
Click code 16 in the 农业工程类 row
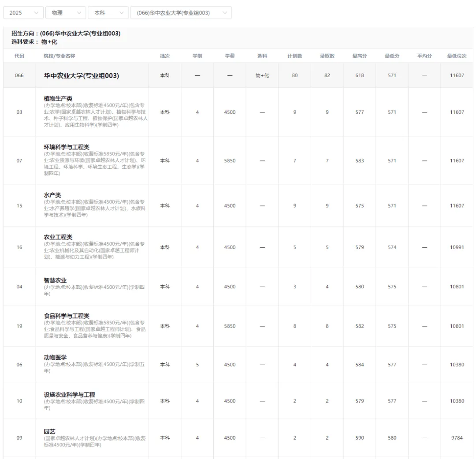pos(19,247)
